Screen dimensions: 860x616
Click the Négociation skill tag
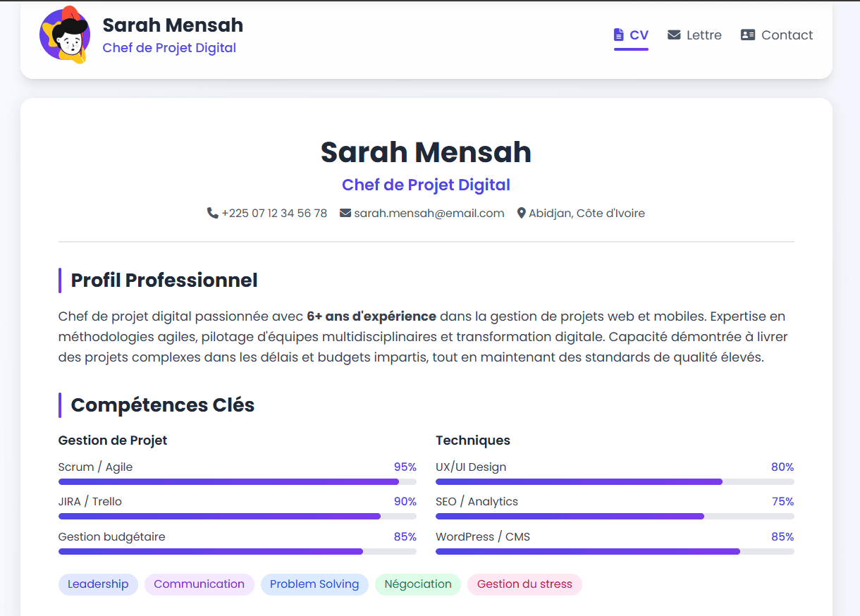pos(417,584)
